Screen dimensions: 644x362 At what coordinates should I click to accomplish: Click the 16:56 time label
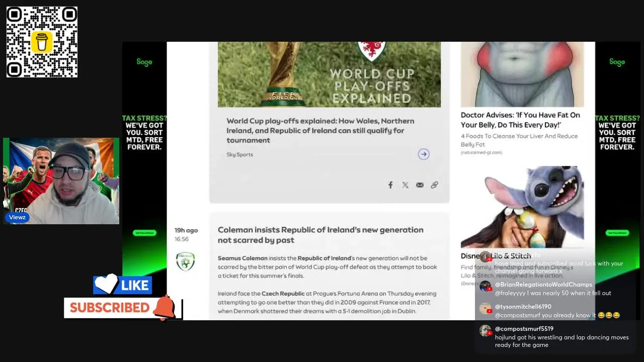182,239
